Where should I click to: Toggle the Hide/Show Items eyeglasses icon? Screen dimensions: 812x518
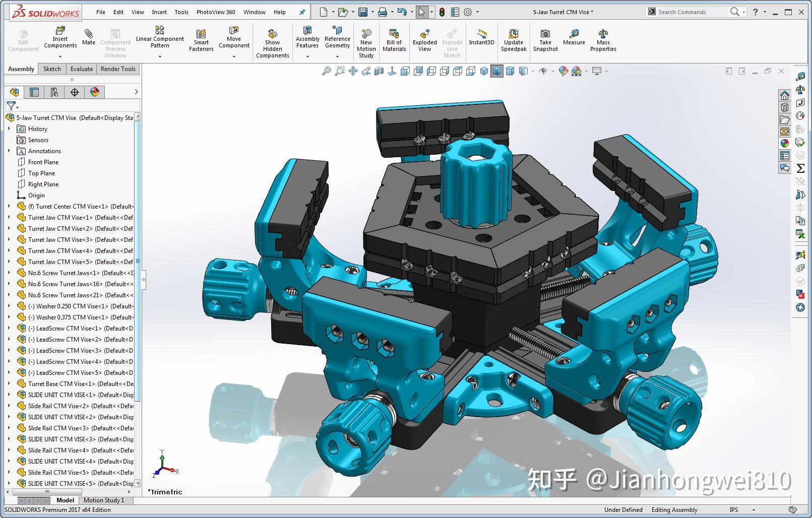(x=543, y=71)
